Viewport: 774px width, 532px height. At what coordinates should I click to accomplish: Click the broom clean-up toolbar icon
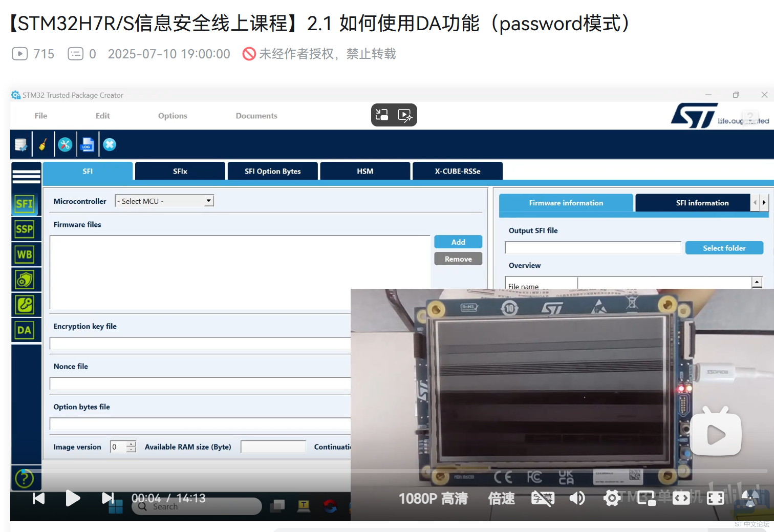tap(43, 145)
